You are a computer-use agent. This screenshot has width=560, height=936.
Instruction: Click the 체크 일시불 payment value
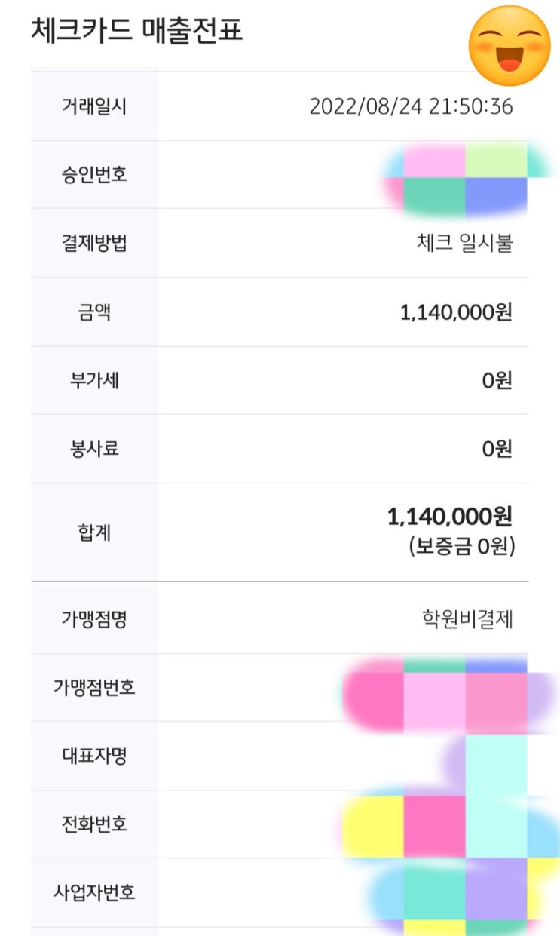pos(464,244)
